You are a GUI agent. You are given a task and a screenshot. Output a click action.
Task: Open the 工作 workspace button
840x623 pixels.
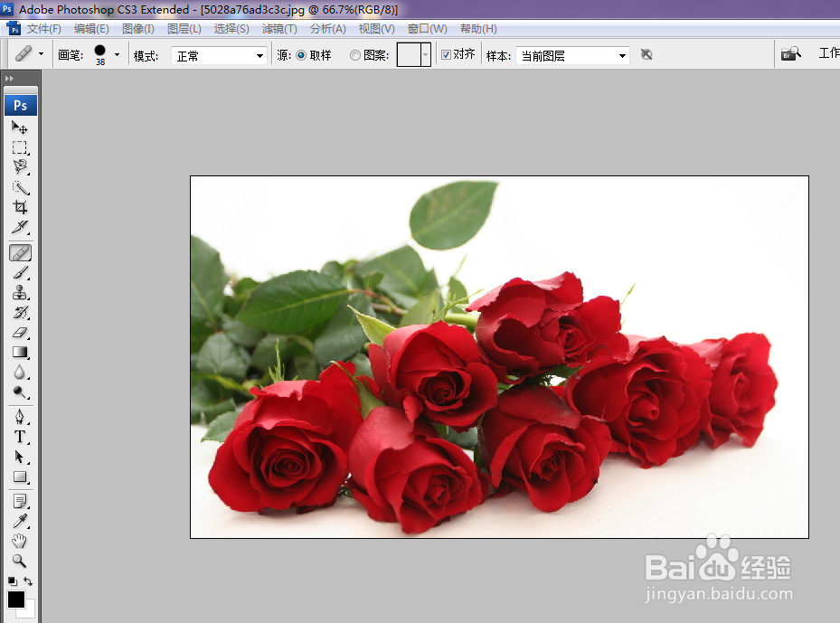click(829, 53)
